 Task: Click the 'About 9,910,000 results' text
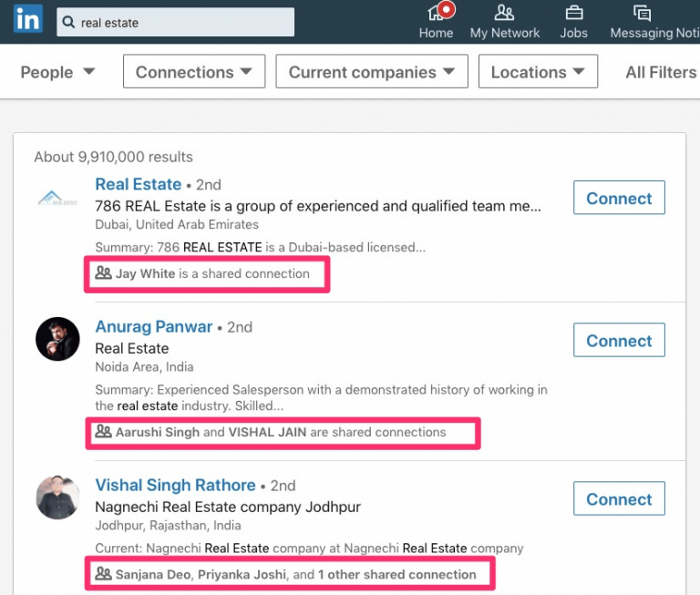[113, 157]
